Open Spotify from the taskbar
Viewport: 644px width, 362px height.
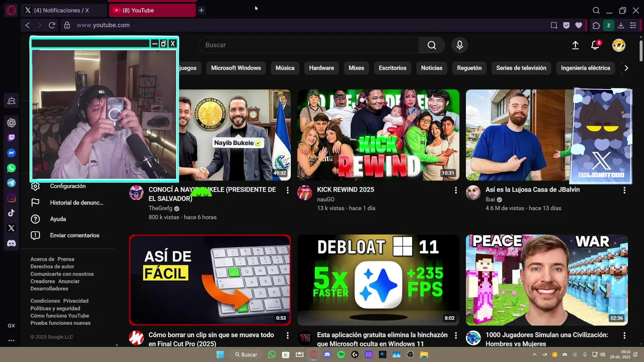341,354
